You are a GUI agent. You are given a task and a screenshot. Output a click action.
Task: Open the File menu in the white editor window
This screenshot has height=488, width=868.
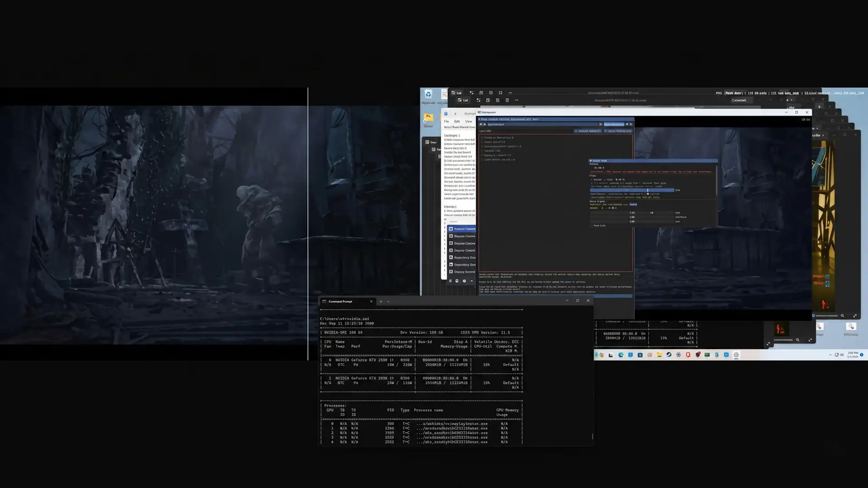point(446,122)
